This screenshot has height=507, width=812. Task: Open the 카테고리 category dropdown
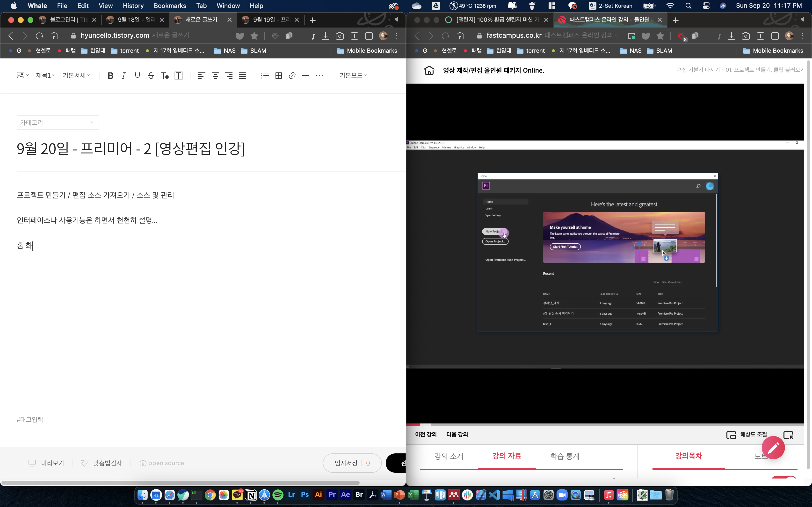click(58, 123)
